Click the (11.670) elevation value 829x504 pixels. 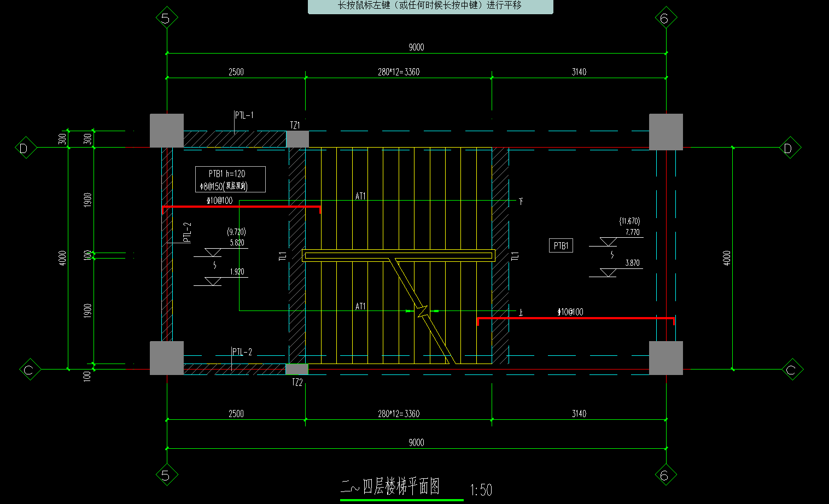pyautogui.click(x=629, y=221)
